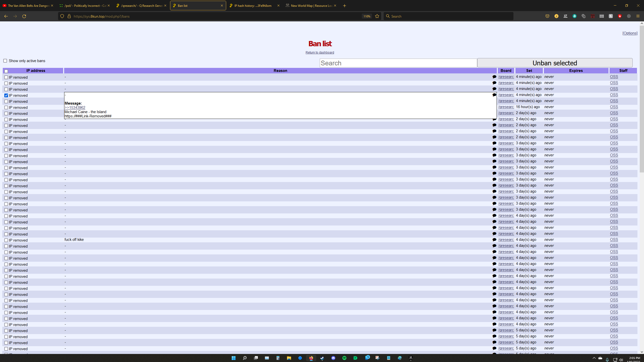The image size is (644, 362).
Task: Click the 110% zoom level indicator
Action: click(x=367, y=16)
